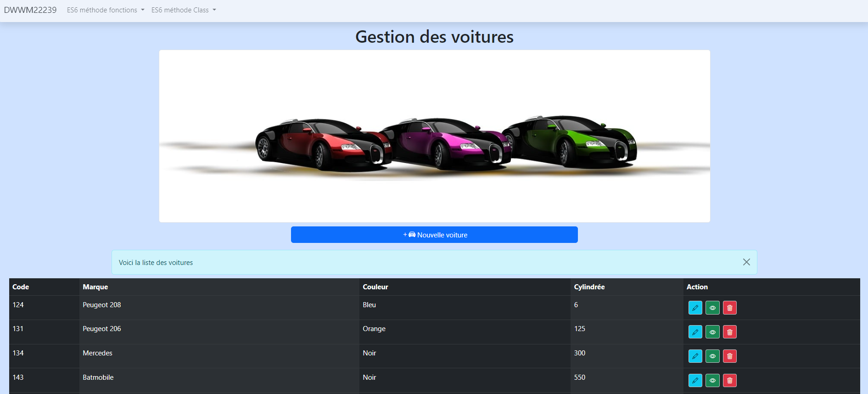Image resolution: width=868 pixels, height=394 pixels.
Task: Show Batmobile details with eye icon
Action: pos(712,380)
